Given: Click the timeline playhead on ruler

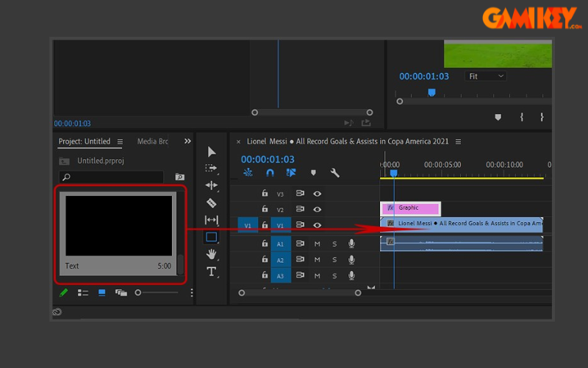Looking at the screenshot, I should click(394, 173).
